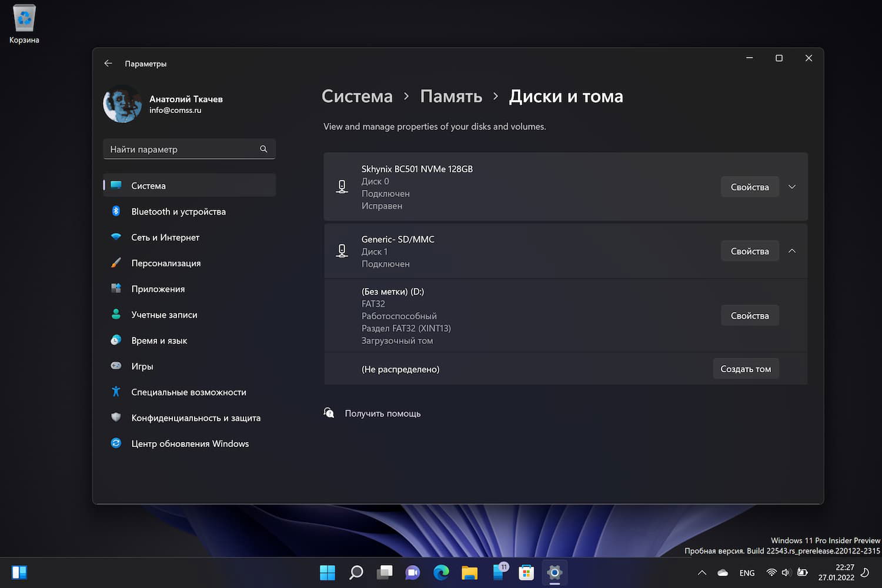Open Конфиденциальность и защита category
The width and height of the screenshot is (882, 588).
pos(189,417)
